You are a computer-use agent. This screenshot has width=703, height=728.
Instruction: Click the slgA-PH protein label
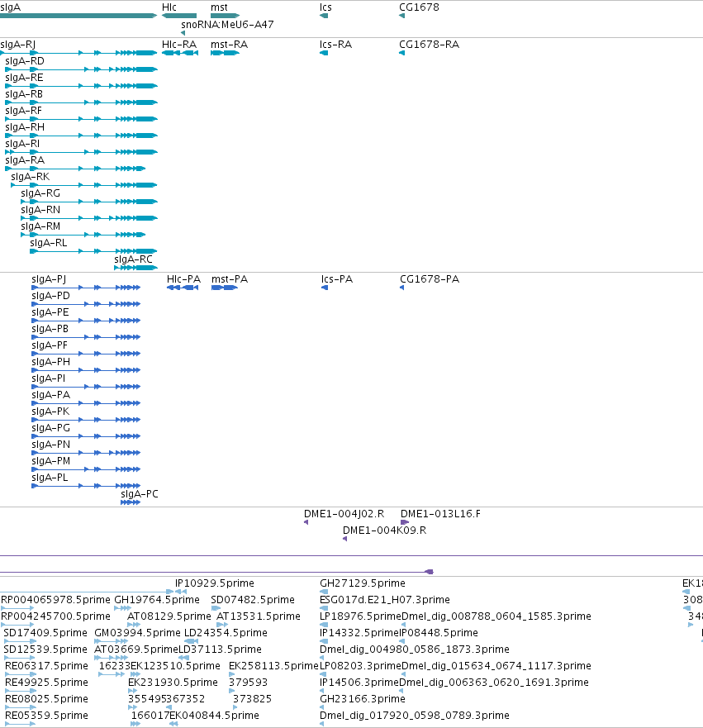[51, 362]
